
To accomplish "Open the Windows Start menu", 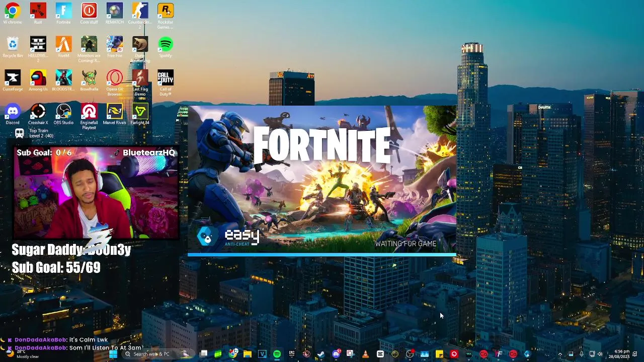I will click(x=113, y=354).
